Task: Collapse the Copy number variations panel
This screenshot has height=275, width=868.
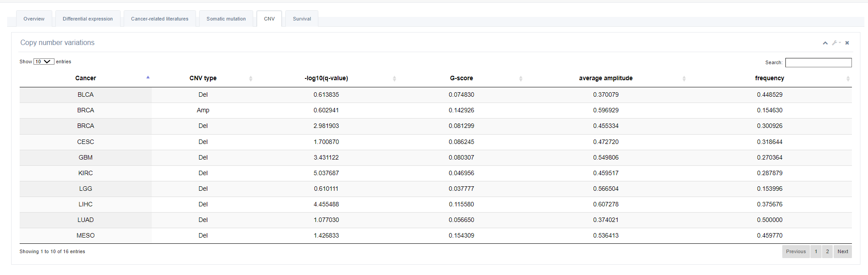Action: tap(825, 43)
